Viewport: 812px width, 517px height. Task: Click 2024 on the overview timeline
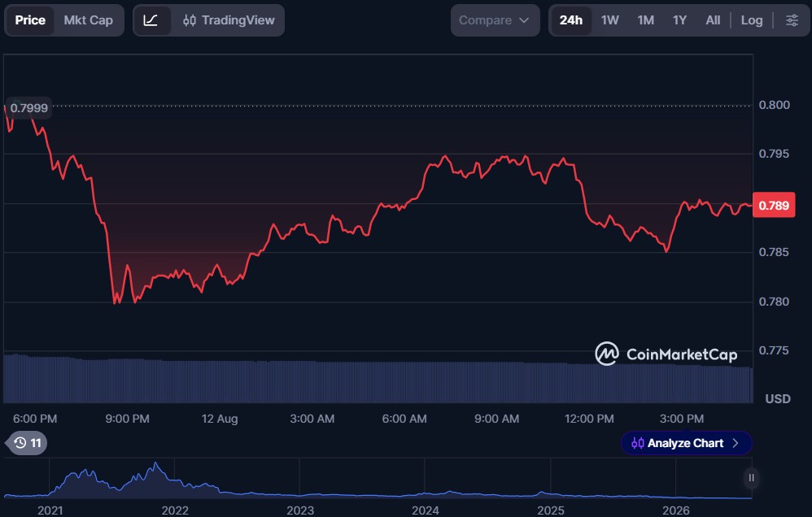tap(426, 510)
